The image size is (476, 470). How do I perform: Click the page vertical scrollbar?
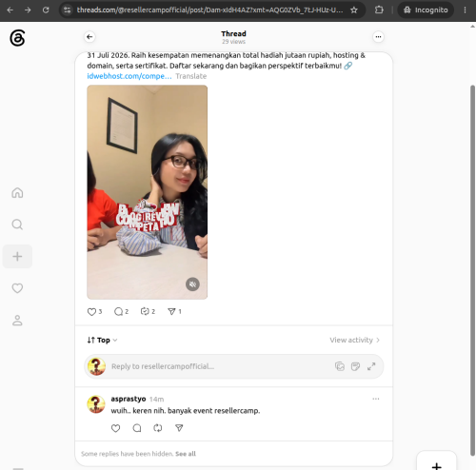coord(472,269)
